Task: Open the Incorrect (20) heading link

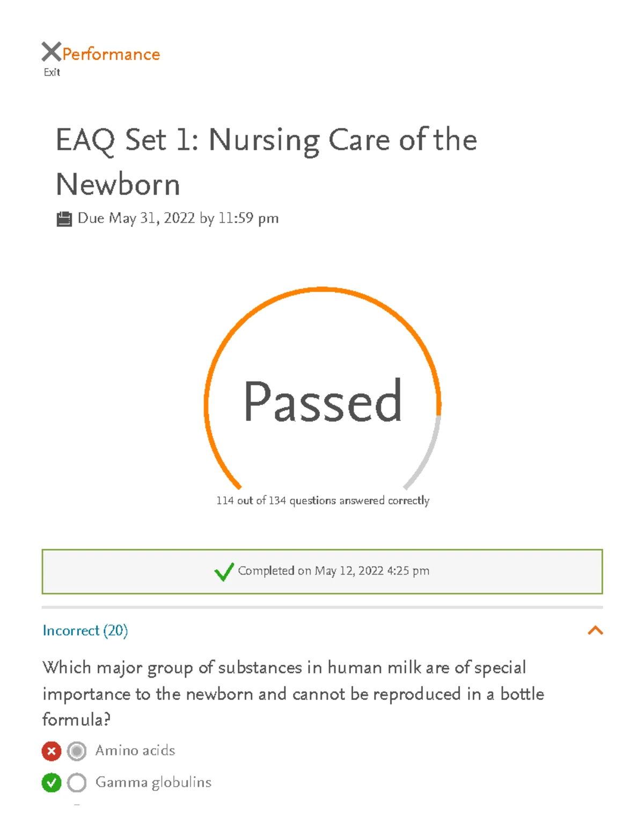Action: pos(85,631)
